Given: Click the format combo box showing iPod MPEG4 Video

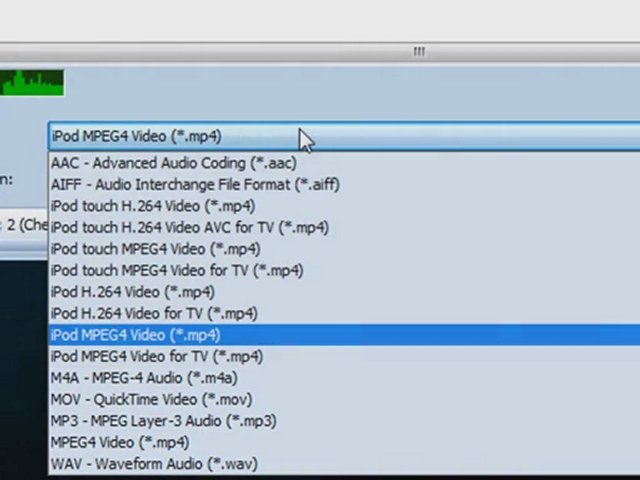Looking at the screenshot, I should pyautogui.click(x=340, y=136).
